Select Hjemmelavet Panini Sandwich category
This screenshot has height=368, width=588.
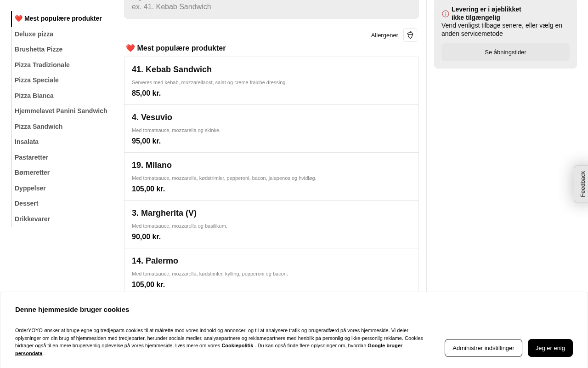61,111
